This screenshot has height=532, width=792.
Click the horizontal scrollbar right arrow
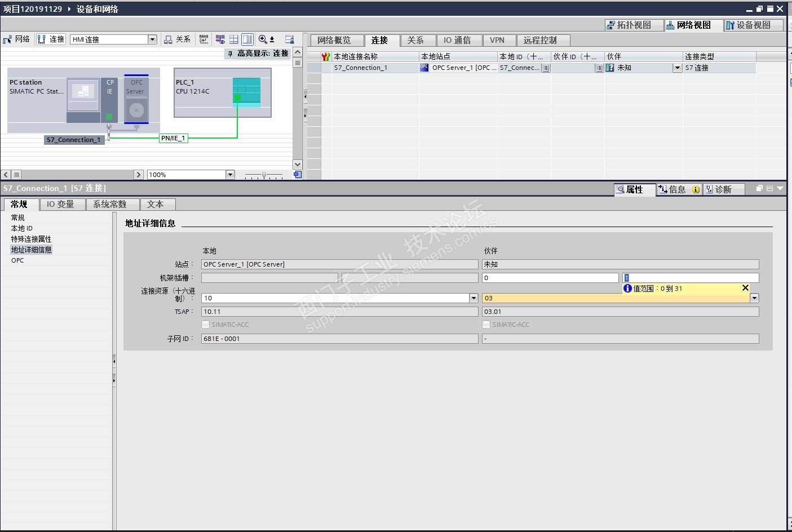(139, 175)
